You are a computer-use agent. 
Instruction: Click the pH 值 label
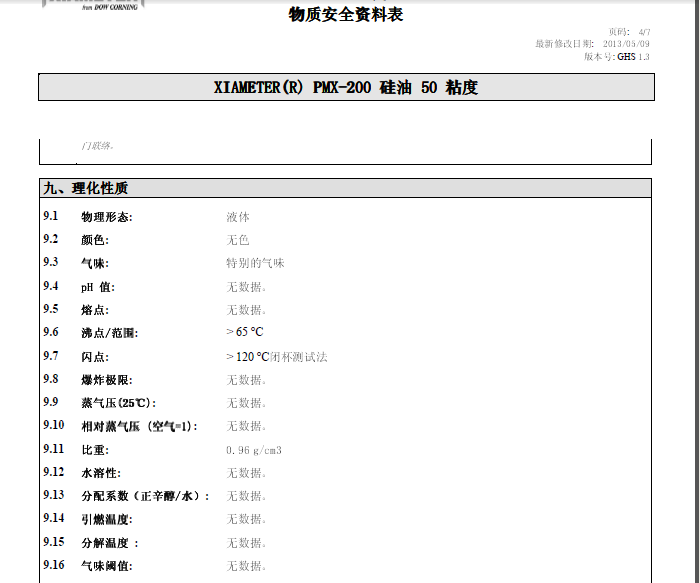[x=98, y=287]
